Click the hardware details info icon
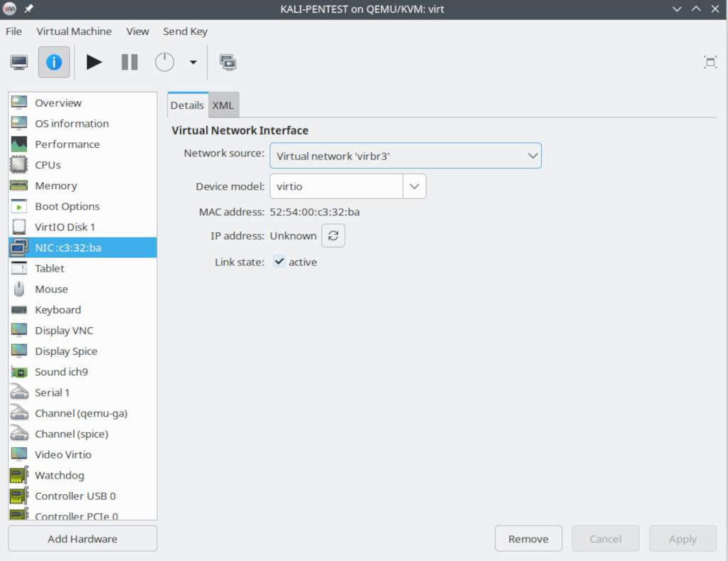728x561 pixels. (x=54, y=62)
